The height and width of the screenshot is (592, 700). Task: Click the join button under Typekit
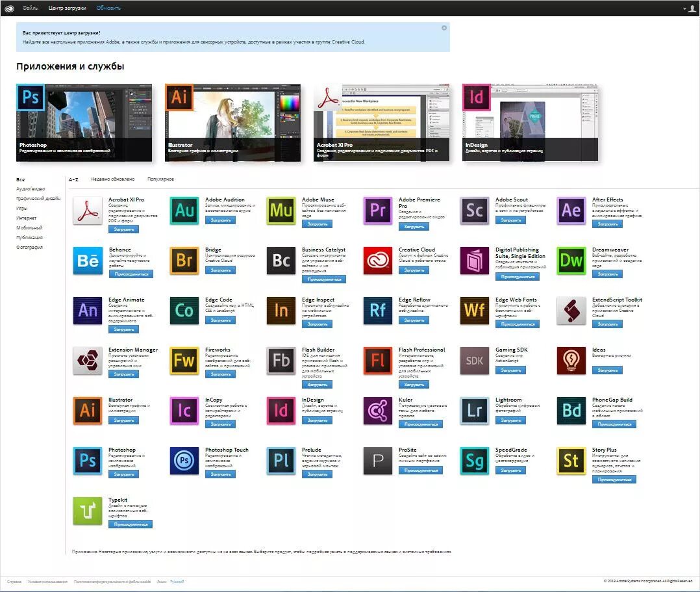tap(131, 524)
